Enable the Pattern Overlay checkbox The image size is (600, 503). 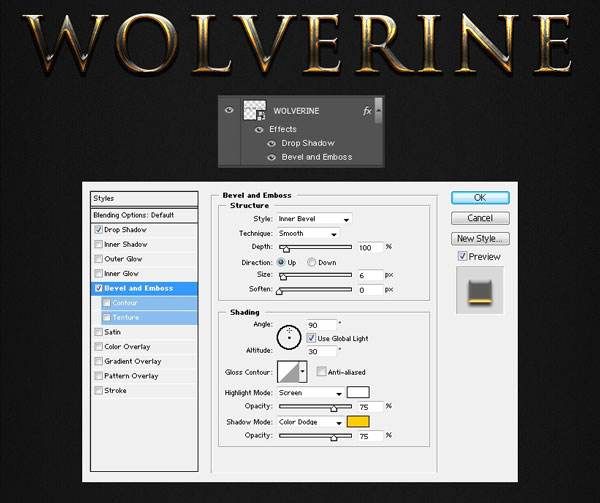pos(99,376)
